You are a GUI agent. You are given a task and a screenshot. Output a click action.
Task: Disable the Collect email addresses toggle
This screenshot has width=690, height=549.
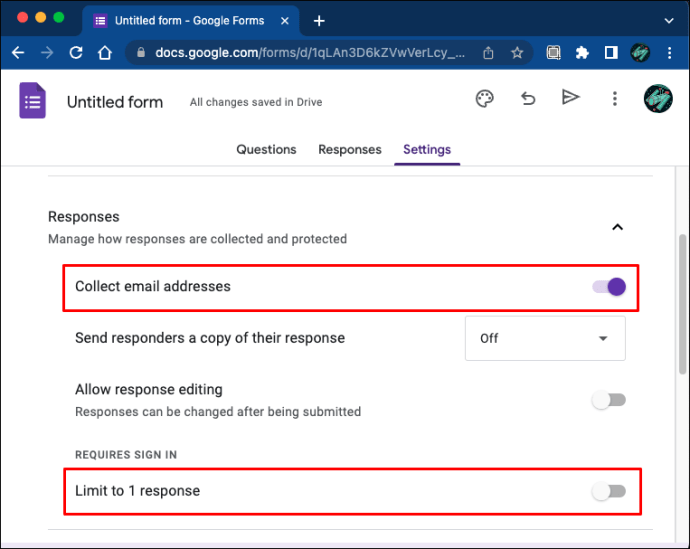tap(609, 287)
